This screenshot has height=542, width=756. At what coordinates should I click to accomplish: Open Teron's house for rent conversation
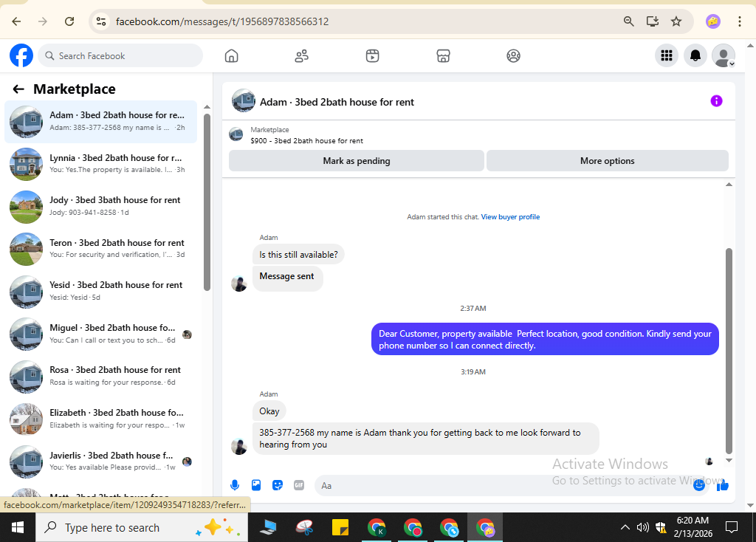[100, 249]
